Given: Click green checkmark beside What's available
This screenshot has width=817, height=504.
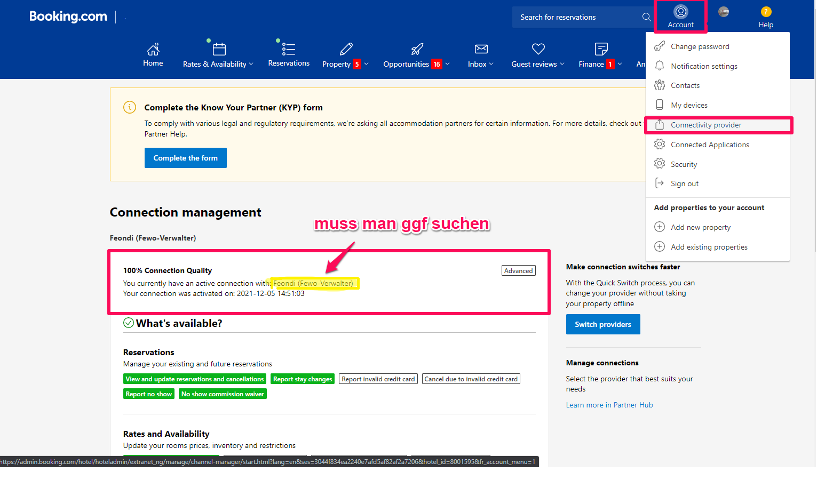Looking at the screenshot, I should pos(129,323).
